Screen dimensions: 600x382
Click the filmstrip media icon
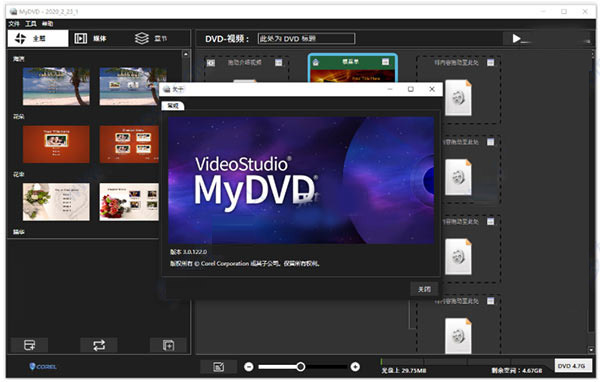coord(80,38)
